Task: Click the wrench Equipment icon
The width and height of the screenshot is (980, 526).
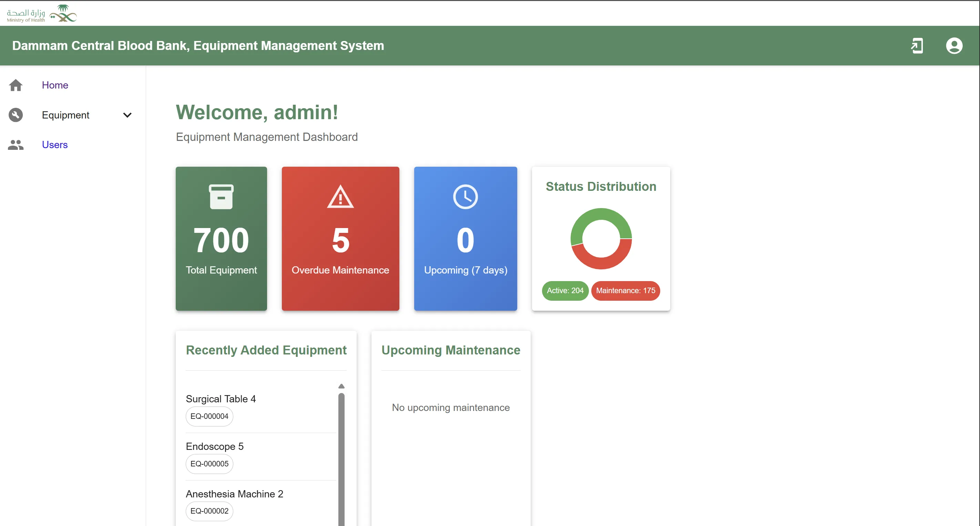Action: click(16, 115)
